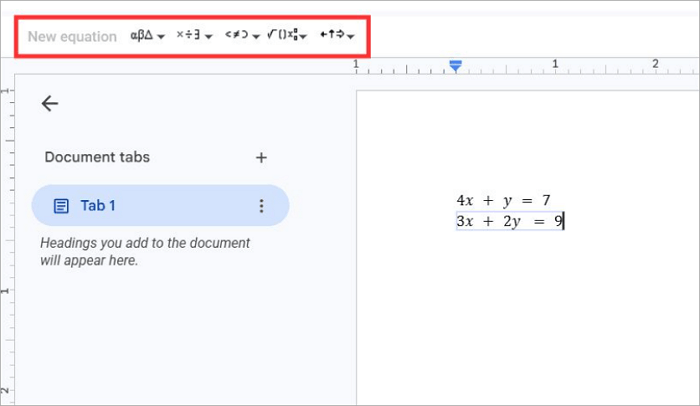Click the headings hint text in sidebar
This screenshot has width=700, height=406.
pyautogui.click(x=145, y=251)
